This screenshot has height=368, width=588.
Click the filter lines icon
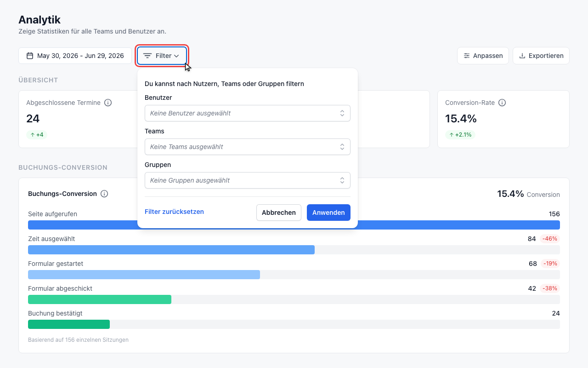[x=147, y=56]
